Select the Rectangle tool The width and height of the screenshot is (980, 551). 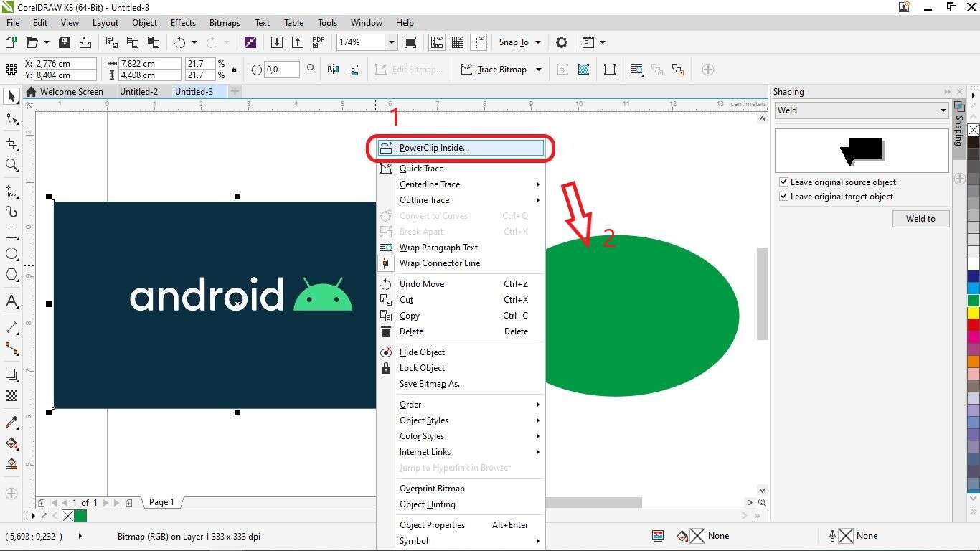[x=11, y=232]
